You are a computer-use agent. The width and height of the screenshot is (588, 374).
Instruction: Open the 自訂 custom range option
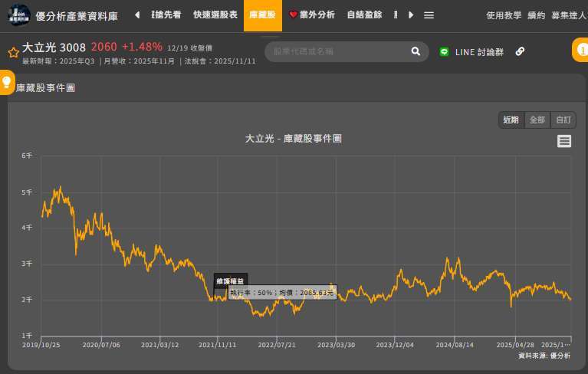tap(563, 120)
